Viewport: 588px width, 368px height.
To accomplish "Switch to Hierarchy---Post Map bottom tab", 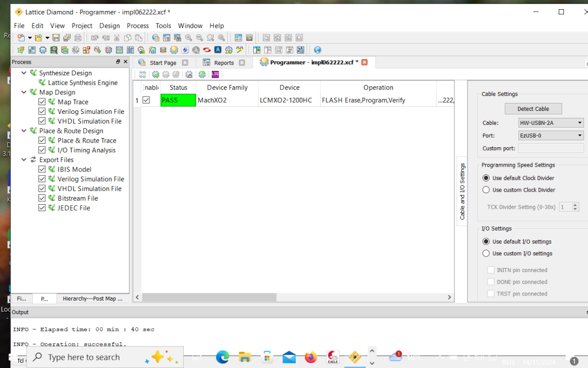I will coord(92,298).
